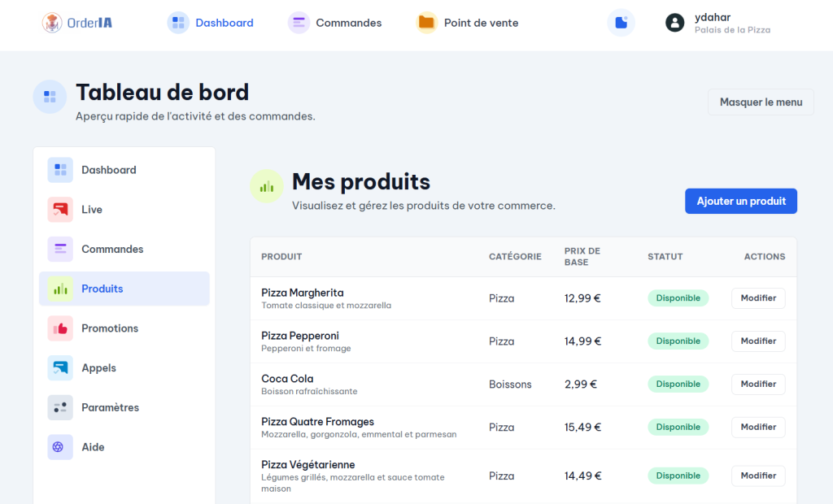Screen dimensions: 833x504
Task: Open the notifications icon in header
Action: (621, 23)
